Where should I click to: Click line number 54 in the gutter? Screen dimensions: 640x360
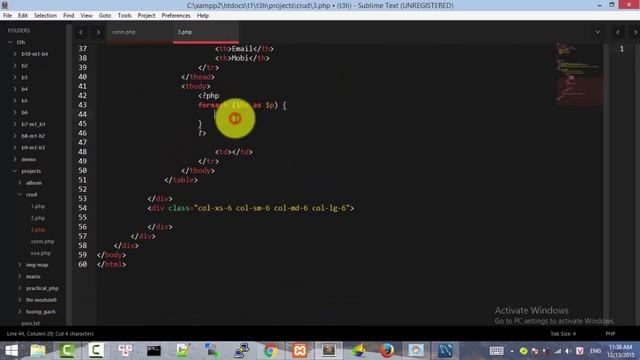pos(82,208)
